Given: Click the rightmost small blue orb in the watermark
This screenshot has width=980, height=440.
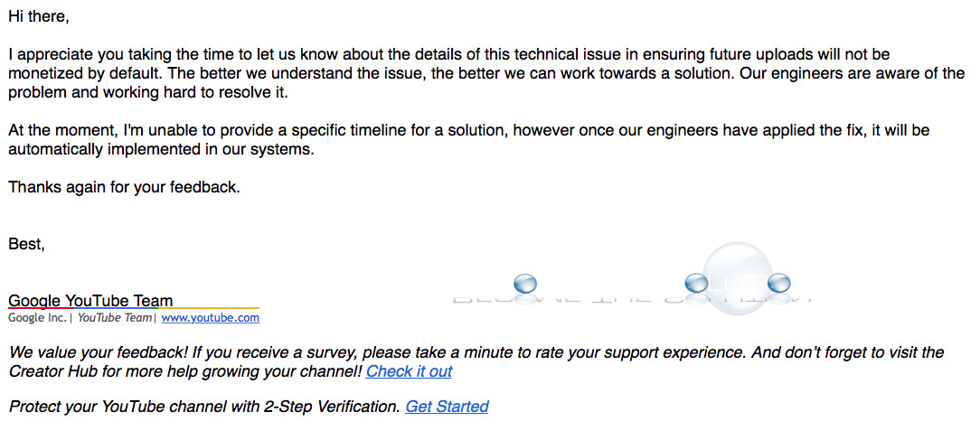Looking at the screenshot, I should (x=778, y=284).
